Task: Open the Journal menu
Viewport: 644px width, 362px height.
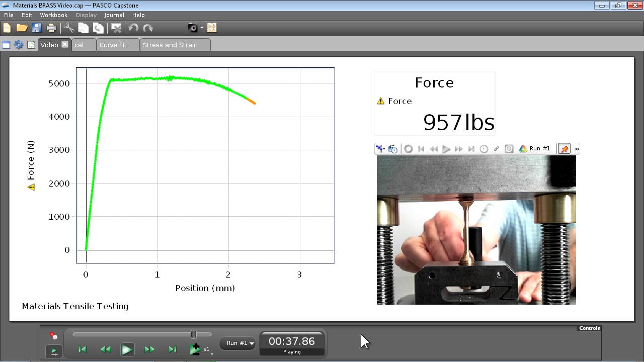Action: click(x=114, y=15)
